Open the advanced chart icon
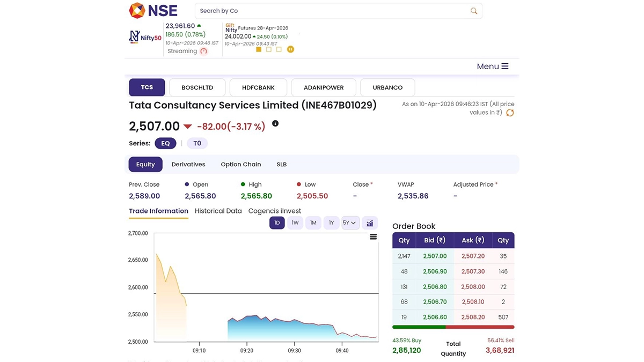This screenshot has height=362, width=644. (x=370, y=223)
